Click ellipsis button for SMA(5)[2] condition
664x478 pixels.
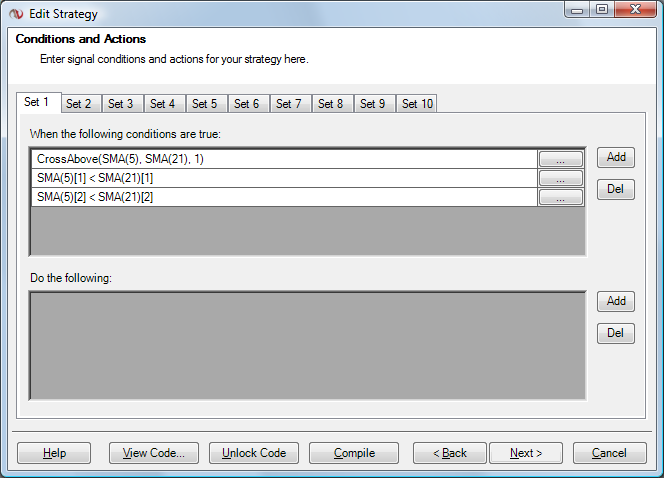pyautogui.click(x=560, y=197)
